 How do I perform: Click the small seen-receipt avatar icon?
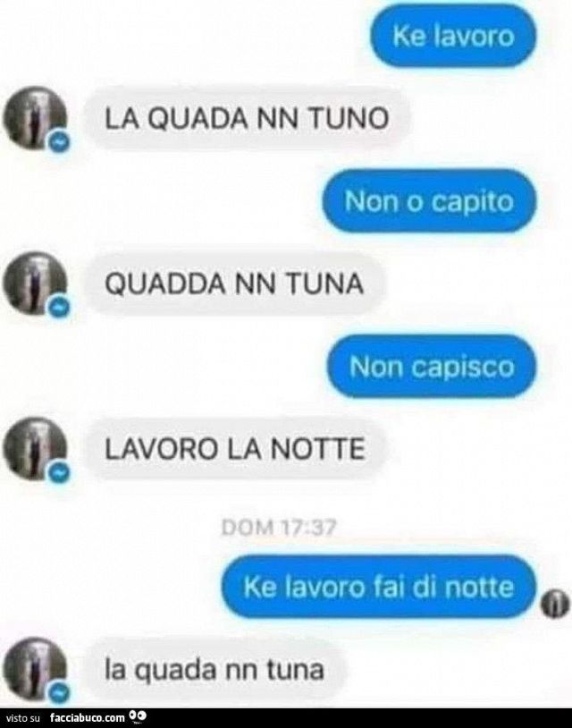(x=555, y=604)
